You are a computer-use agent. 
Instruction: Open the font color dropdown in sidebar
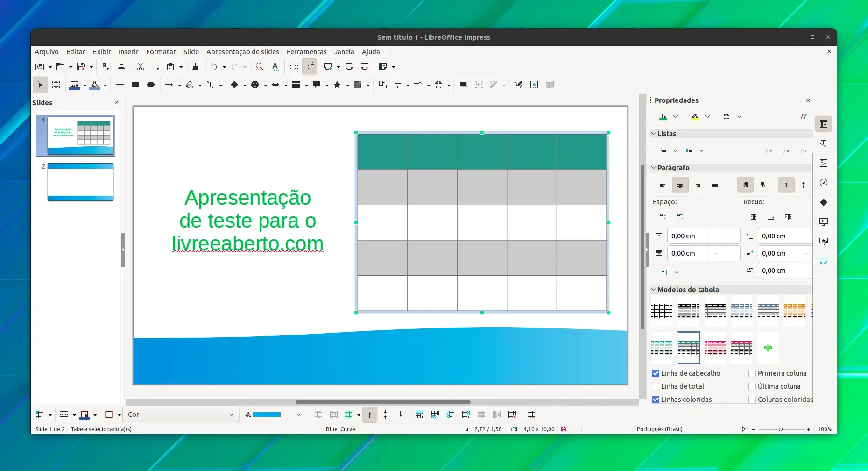[676, 116]
